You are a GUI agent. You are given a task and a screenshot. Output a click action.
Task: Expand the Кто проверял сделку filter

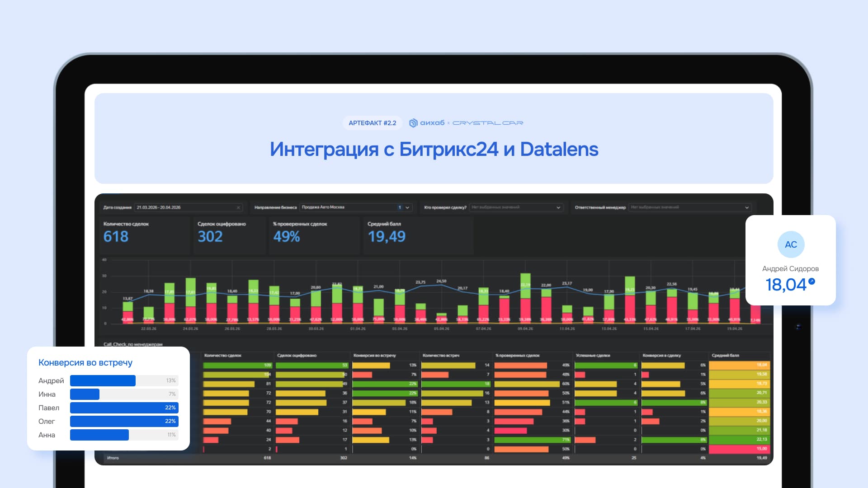(558, 207)
